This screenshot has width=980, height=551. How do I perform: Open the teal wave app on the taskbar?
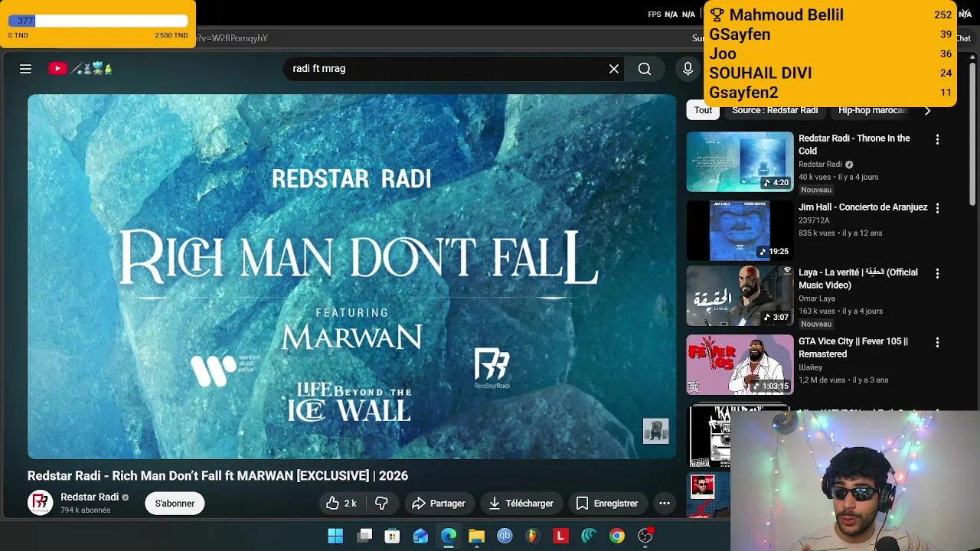click(x=589, y=536)
